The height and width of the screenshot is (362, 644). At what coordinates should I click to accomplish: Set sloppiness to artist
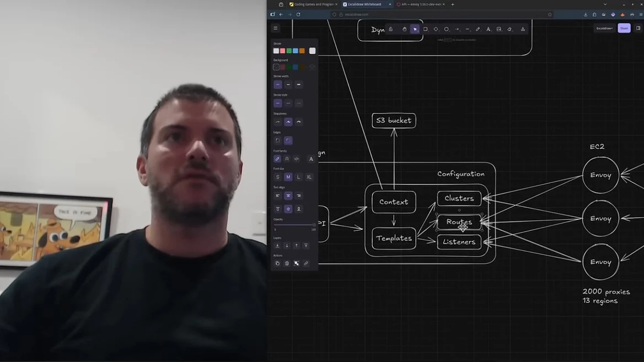pyautogui.click(x=288, y=122)
